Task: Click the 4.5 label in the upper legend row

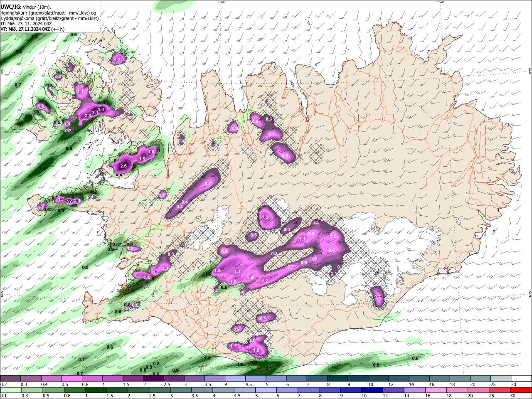Action: pos(248,384)
